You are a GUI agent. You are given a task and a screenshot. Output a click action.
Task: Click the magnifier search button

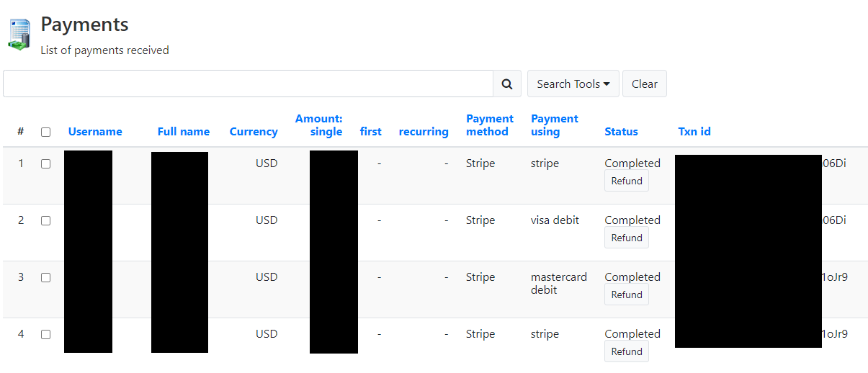point(507,84)
